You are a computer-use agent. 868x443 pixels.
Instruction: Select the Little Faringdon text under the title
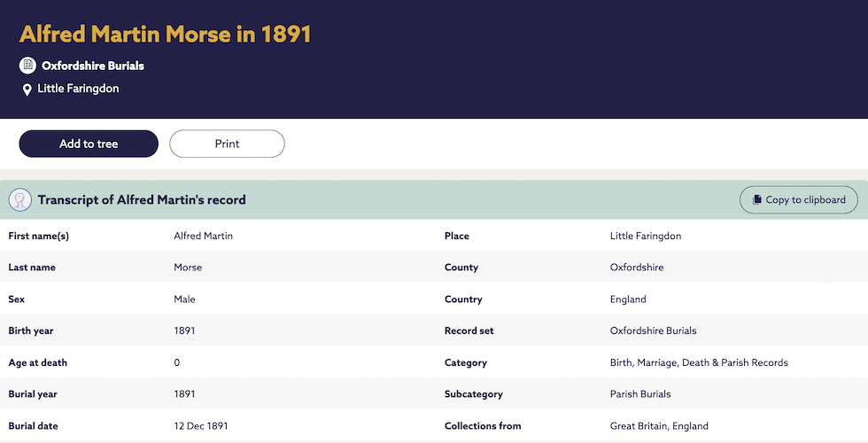tap(78, 89)
